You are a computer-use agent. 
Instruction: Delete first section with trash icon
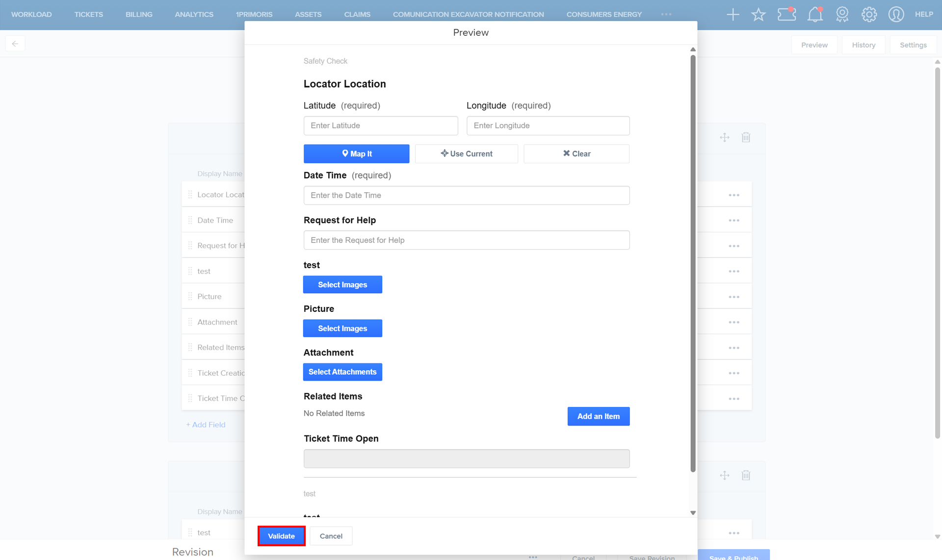click(x=746, y=137)
